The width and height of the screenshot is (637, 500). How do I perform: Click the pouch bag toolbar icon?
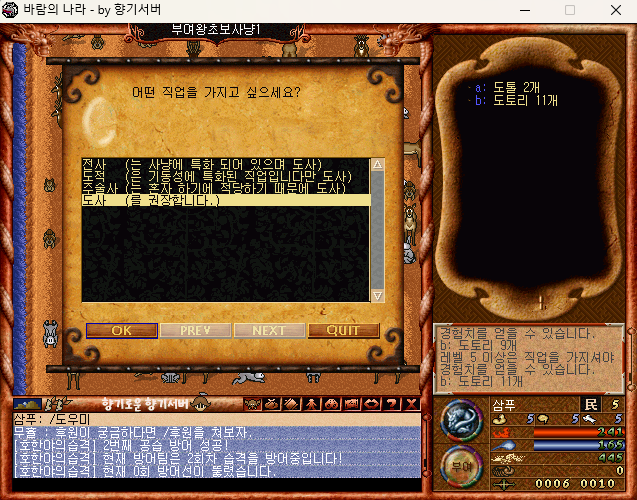pyautogui.click(x=272, y=404)
